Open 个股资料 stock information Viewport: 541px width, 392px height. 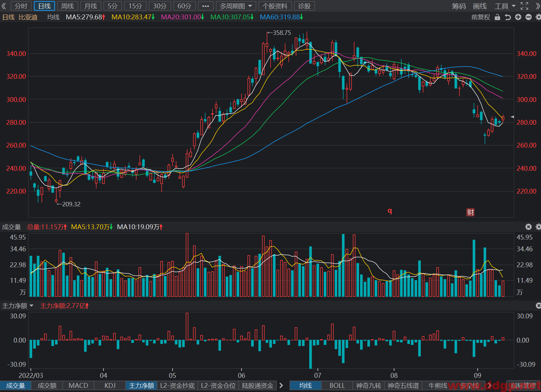(275, 6)
